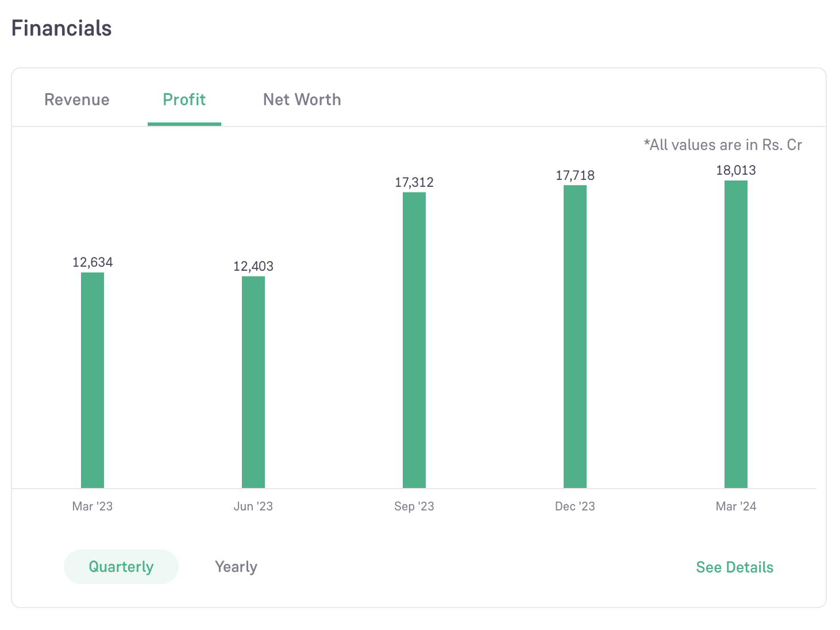The image size is (840, 630).
Task: Click the Mar '23 axis label
Action: point(93,506)
